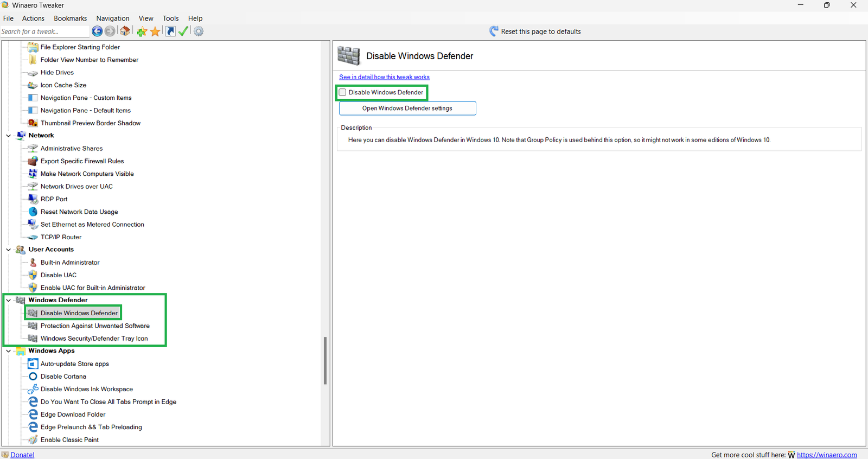Image resolution: width=868 pixels, height=459 pixels.
Task: Click the donate icon in status bar
Action: coord(5,455)
